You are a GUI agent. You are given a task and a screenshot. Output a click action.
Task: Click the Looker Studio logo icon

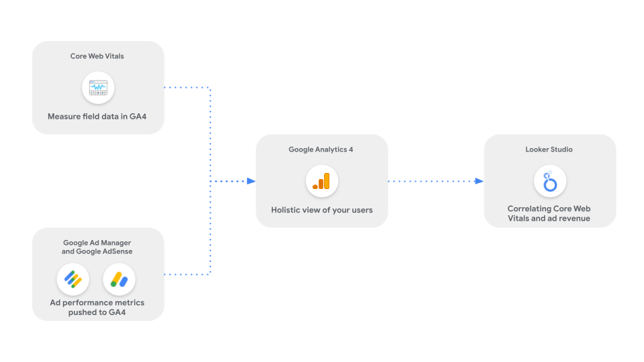550,181
